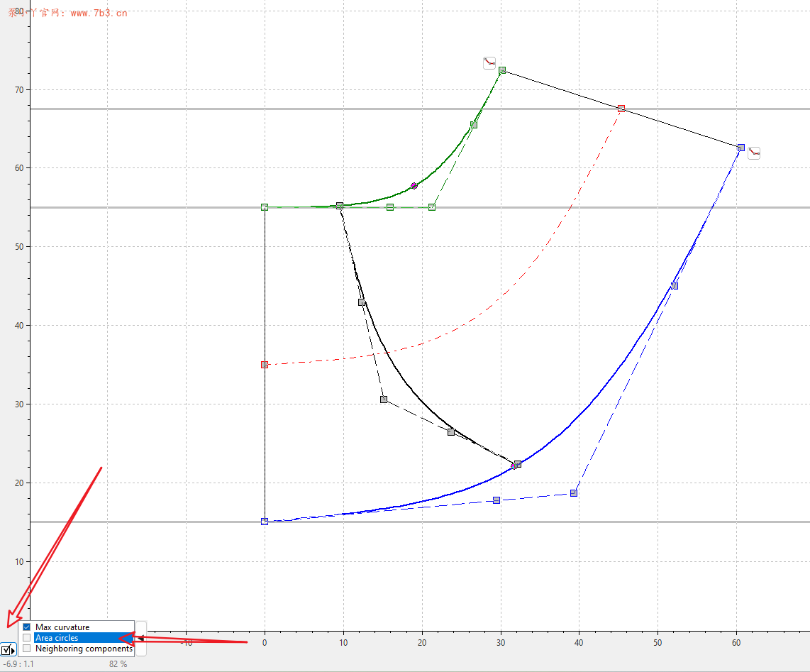Open the curve settings icon above the green curve
This screenshot has width=810, height=672.
tap(489, 62)
